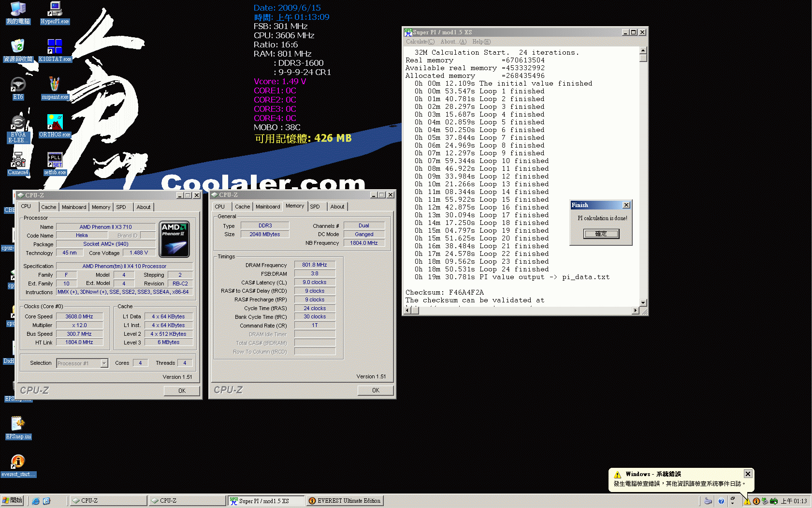Screen dimensions: 812x508
Task: Select first CPU-Z taskbar button
Action: pyautogui.click(x=108, y=501)
